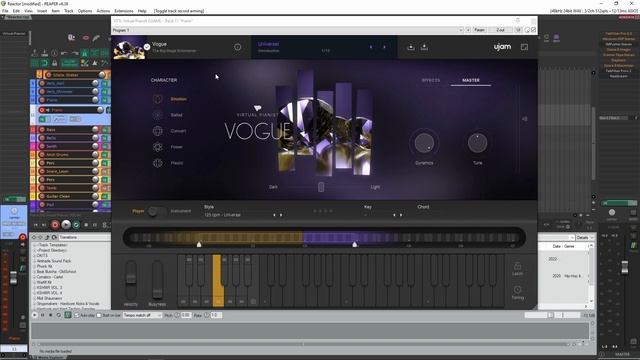Expand the Project Directory tree item
Image resolution: width=640 pixels, height=360 pixels.
tap(35, 250)
